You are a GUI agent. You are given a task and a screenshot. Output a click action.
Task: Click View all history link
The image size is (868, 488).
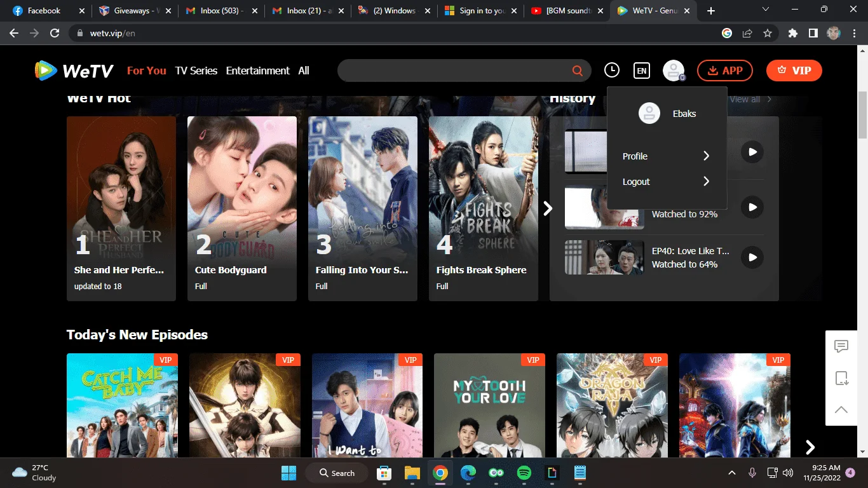click(x=750, y=99)
